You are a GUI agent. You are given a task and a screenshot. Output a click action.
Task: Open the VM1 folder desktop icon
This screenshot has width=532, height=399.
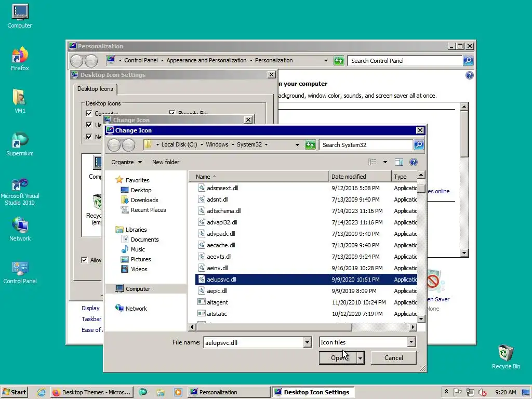pyautogui.click(x=20, y=101)
